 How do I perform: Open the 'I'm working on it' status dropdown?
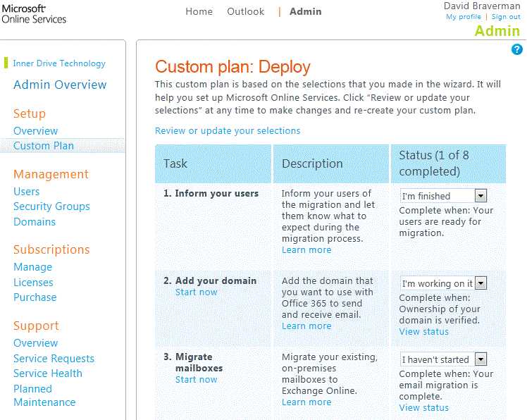[443, 283]
